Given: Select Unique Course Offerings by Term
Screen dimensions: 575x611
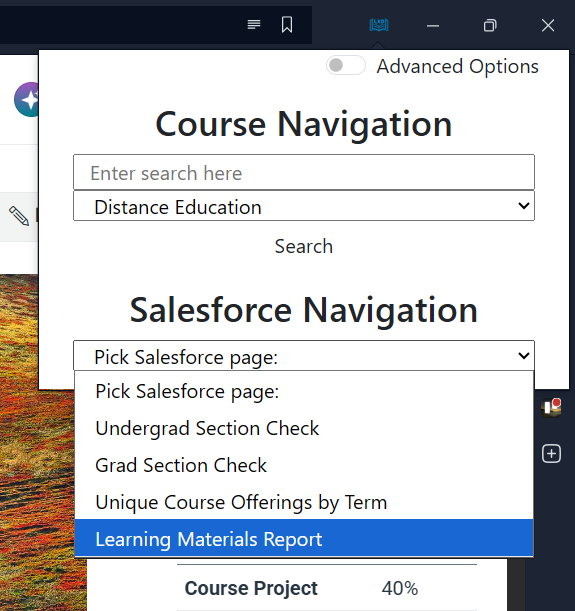Looking at the screenshot, I should click(x=304, y=502).
